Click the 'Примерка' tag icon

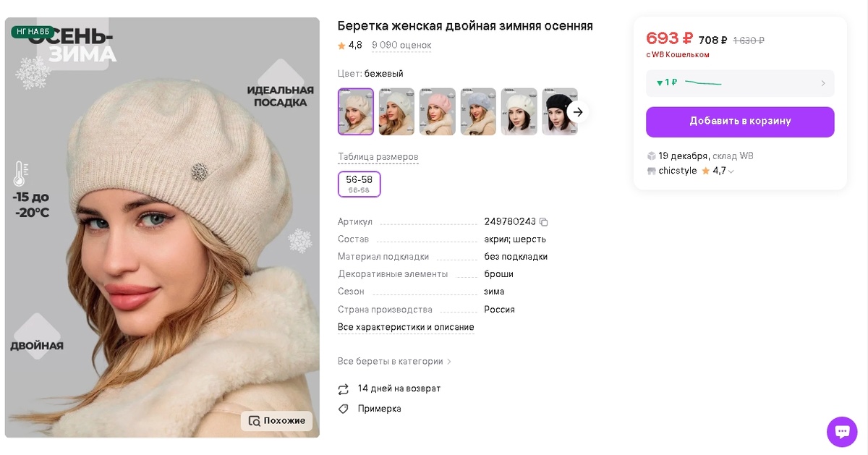click(343, 409)
